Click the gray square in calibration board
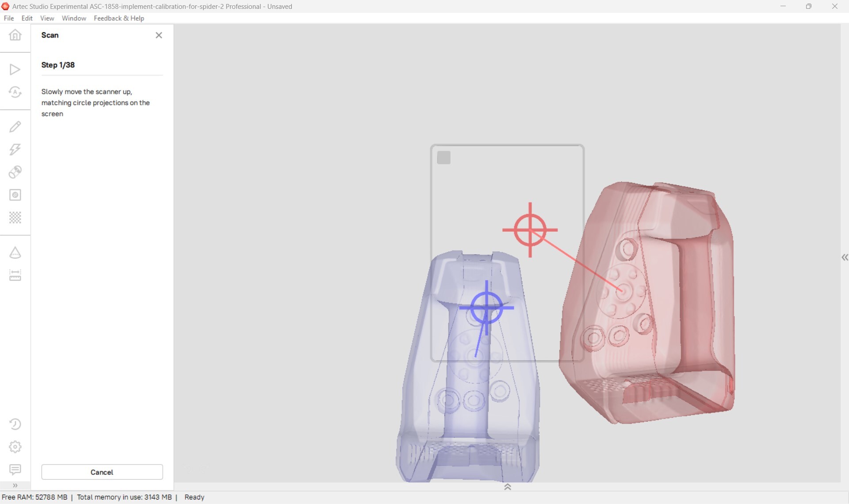The image size is (849, 504). click(x=444, y=157)
